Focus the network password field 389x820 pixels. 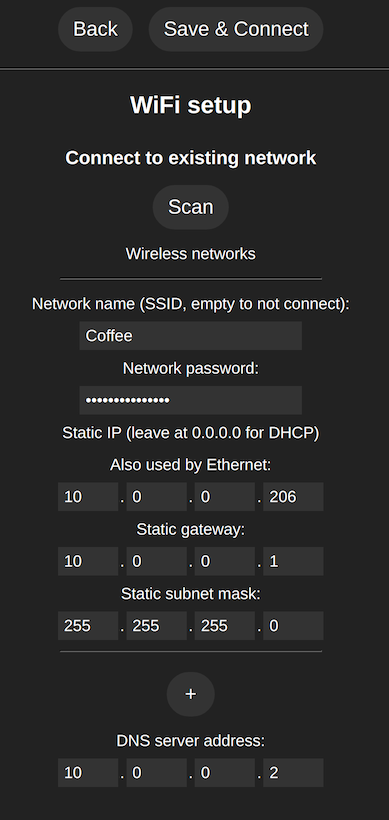tap(191, 400)
